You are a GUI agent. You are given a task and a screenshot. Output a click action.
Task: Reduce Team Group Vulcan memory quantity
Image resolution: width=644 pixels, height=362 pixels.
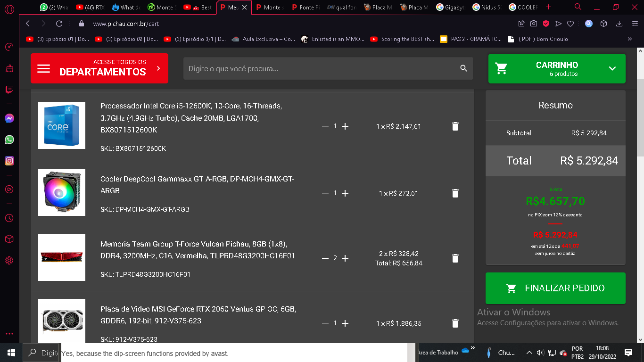click(325, 258)
